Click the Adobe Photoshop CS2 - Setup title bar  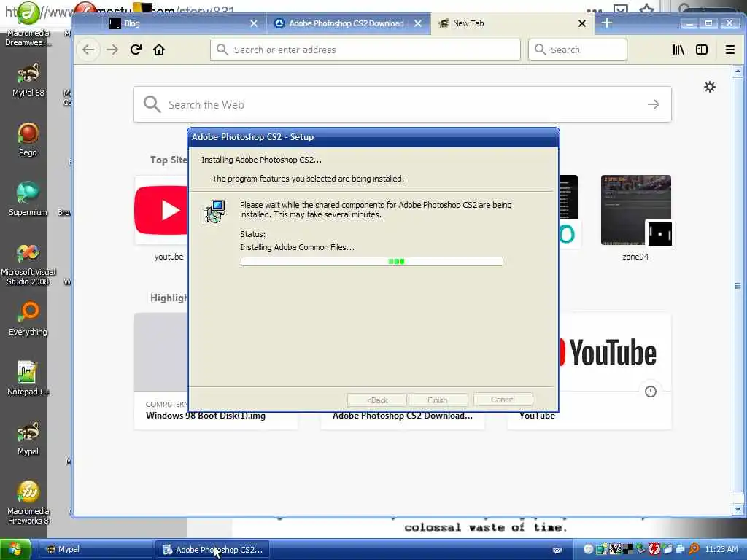373,137
